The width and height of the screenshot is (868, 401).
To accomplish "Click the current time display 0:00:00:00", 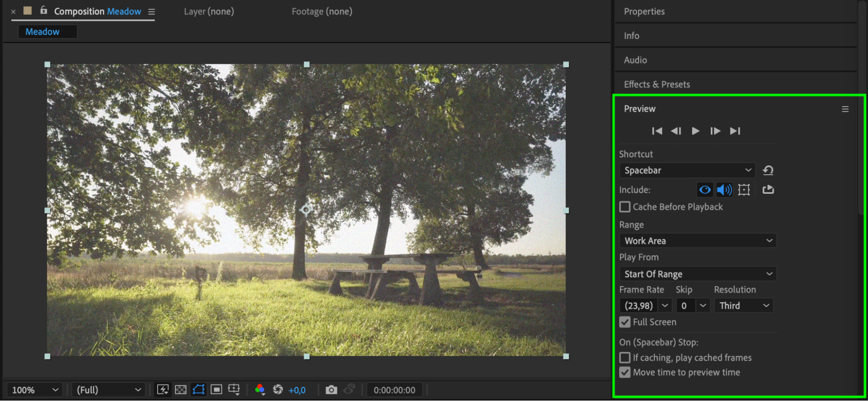I will pyautogui.click(x=394, y=390).
